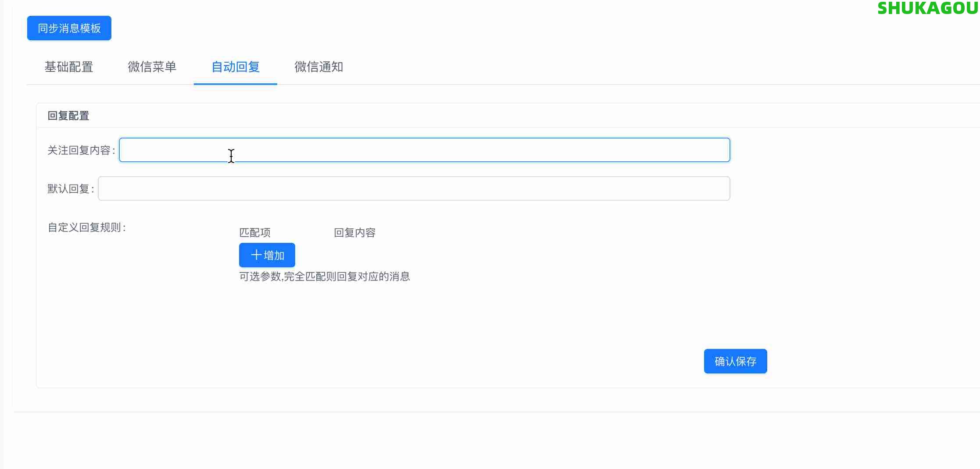Viewport: 980px width, 469px height.
Task: Click the 自定义回复规则 label
Action: 86,227
